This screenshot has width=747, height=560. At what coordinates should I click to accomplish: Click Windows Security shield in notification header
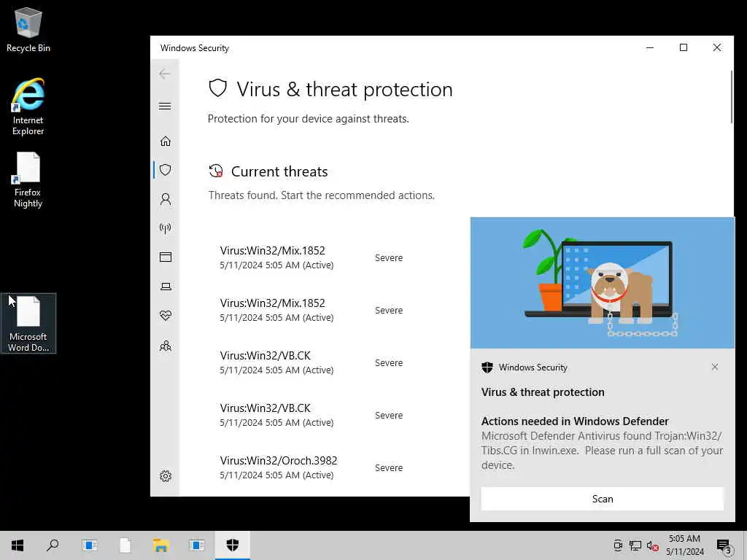click(487, 367)
